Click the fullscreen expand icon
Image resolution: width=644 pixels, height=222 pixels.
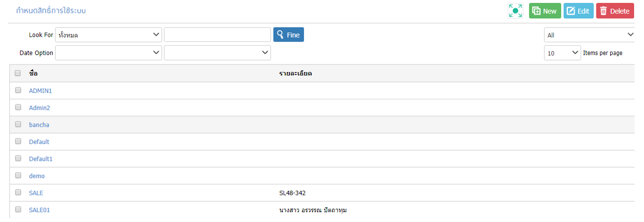pyautogui.click(x=516, y=11)
